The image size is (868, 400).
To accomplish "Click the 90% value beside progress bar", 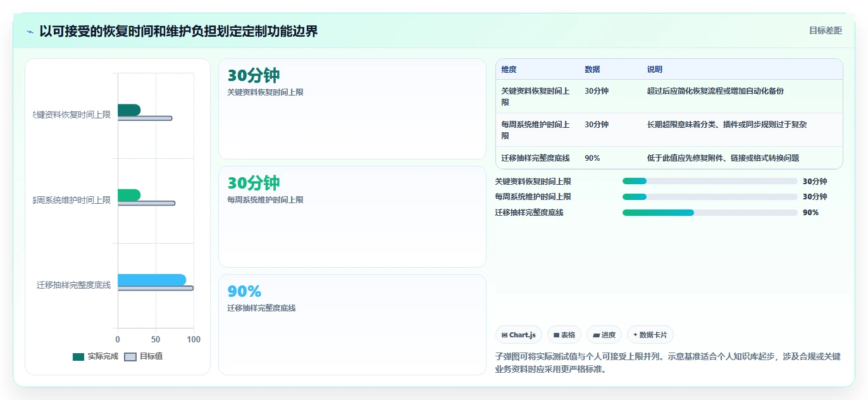I will click(x=810, y=213).
